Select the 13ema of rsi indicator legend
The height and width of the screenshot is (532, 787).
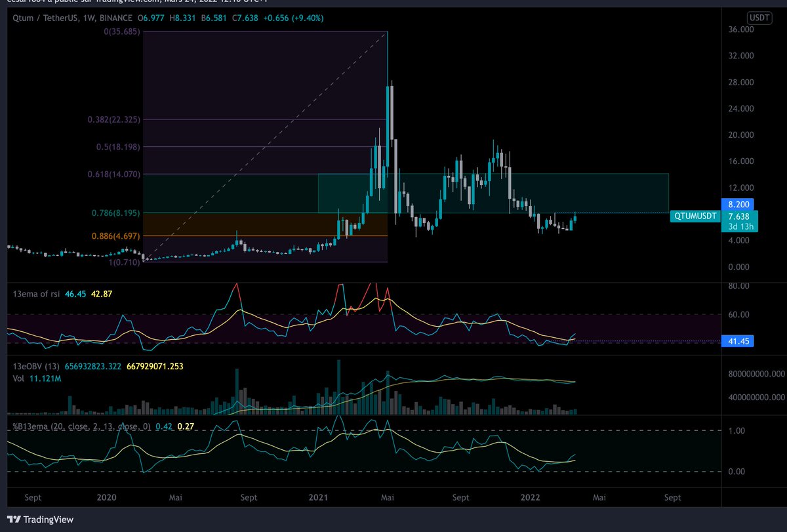[37, 293]
